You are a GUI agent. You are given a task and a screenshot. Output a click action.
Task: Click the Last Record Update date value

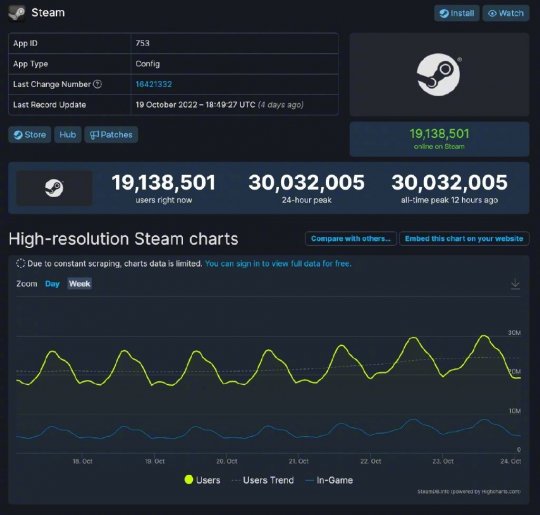pos(219,105)
